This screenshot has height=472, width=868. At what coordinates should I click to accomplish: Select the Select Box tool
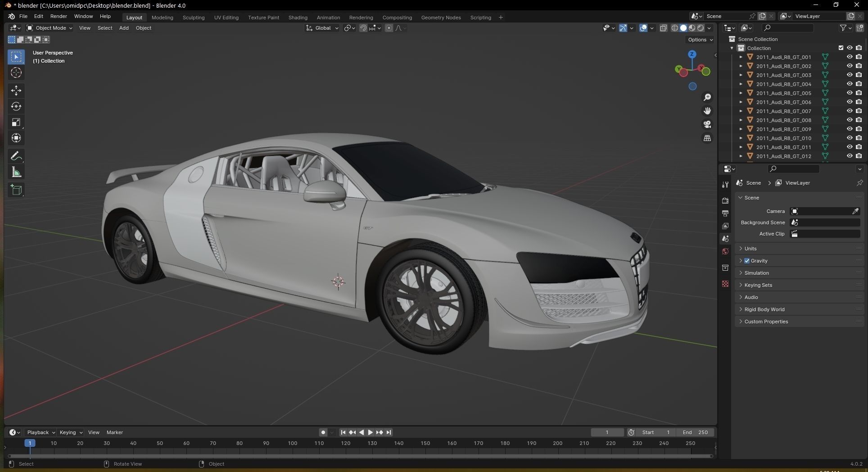[16, 57]
